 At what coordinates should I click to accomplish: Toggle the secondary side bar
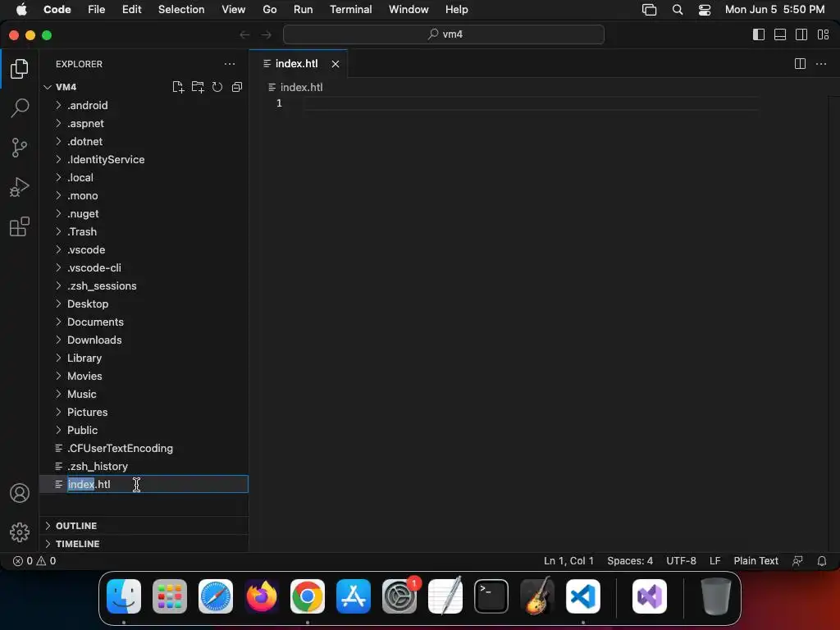pyautogui.click(x=801, y=34)
